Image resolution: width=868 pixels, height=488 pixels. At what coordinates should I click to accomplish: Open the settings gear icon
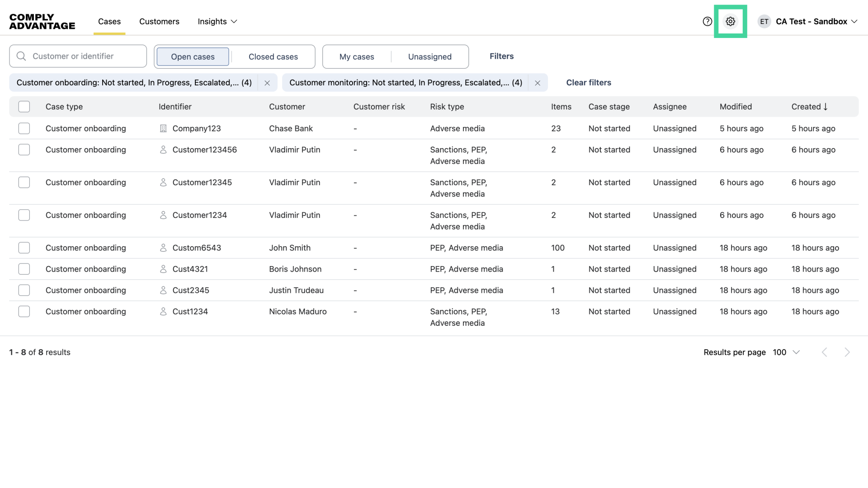point(730,21)
